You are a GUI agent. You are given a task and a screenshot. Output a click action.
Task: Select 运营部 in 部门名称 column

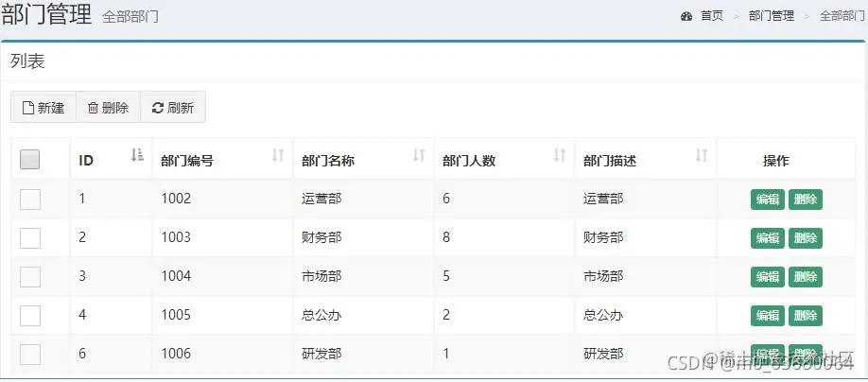(x=321, y=199)
